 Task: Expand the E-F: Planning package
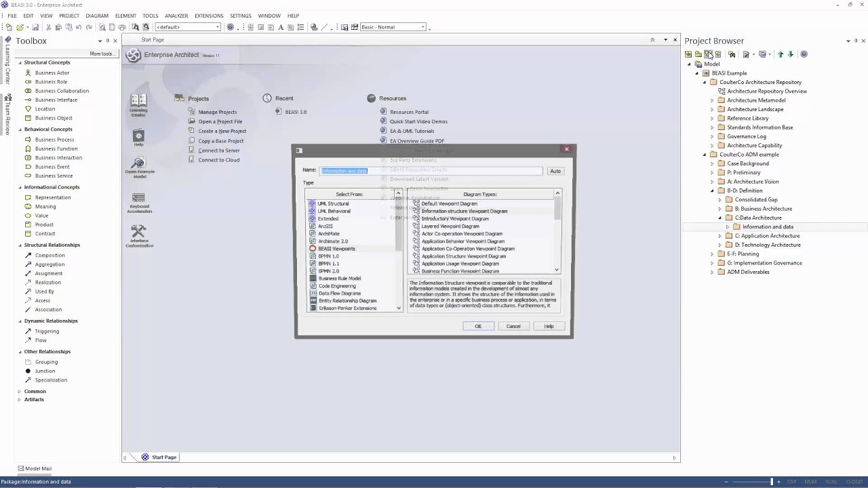[x=712, y=254]
